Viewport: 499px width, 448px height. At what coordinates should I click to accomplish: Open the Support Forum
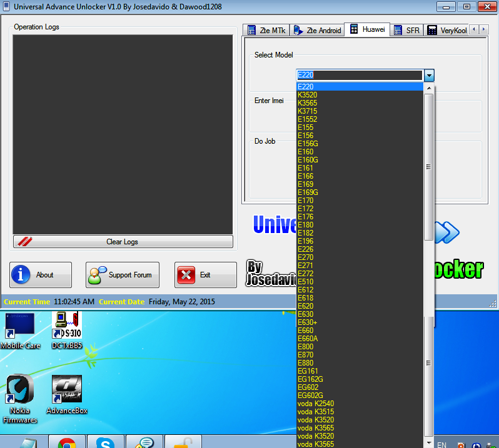[x=122, y=275]
